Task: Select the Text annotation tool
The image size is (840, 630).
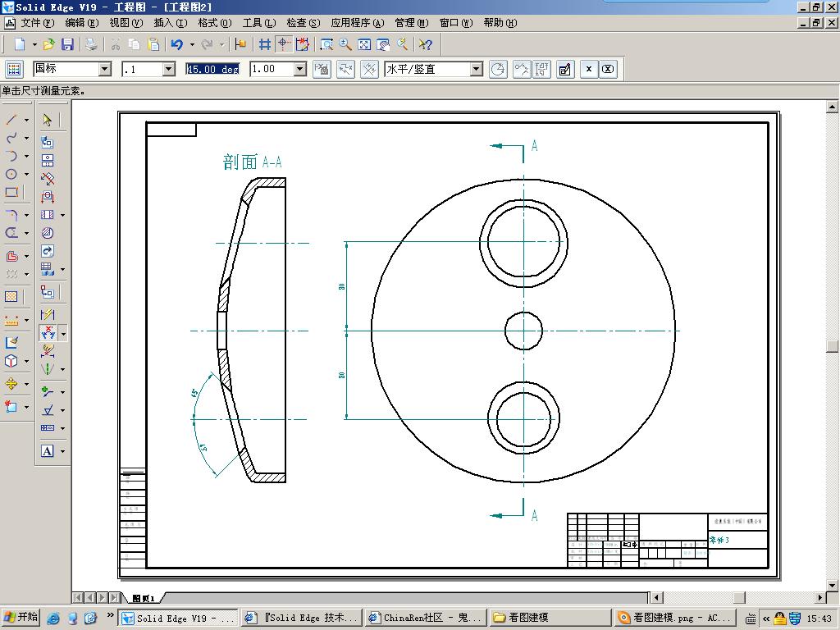Action: click(x=47, y=451)
